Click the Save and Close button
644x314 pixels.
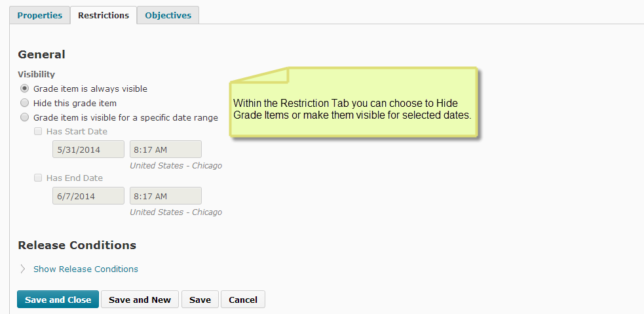(58, 300)
